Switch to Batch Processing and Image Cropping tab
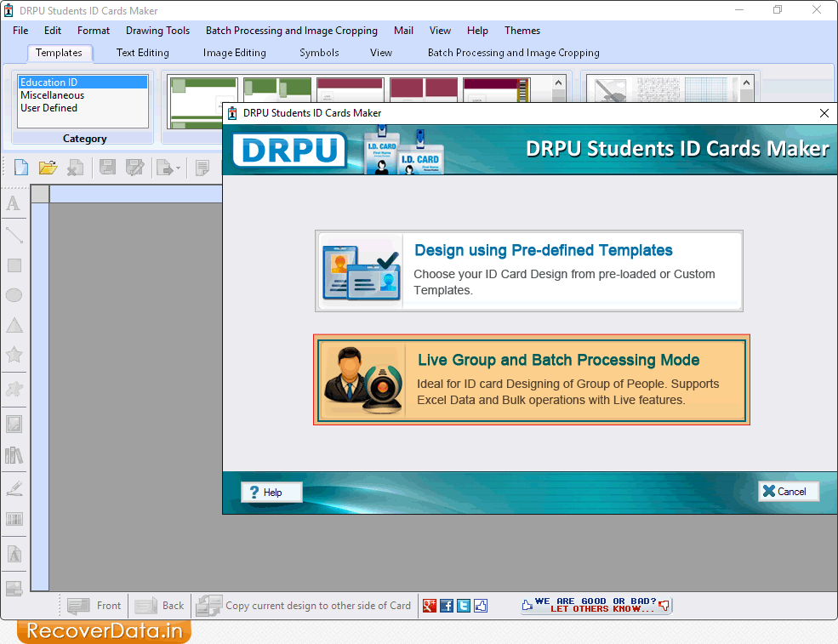This screenshot has height=644, width=838. pyautogui.click(x=514, y=53)
